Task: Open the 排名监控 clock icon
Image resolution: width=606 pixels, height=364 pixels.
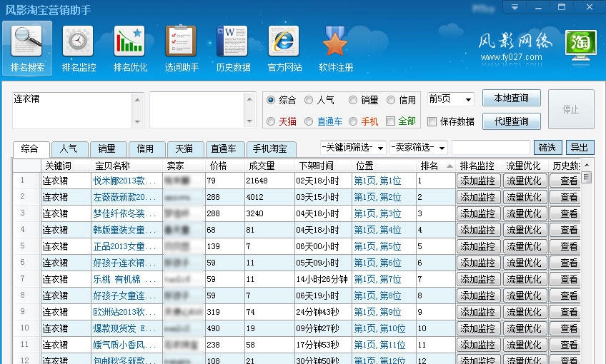Action: [x=79, y=41]
